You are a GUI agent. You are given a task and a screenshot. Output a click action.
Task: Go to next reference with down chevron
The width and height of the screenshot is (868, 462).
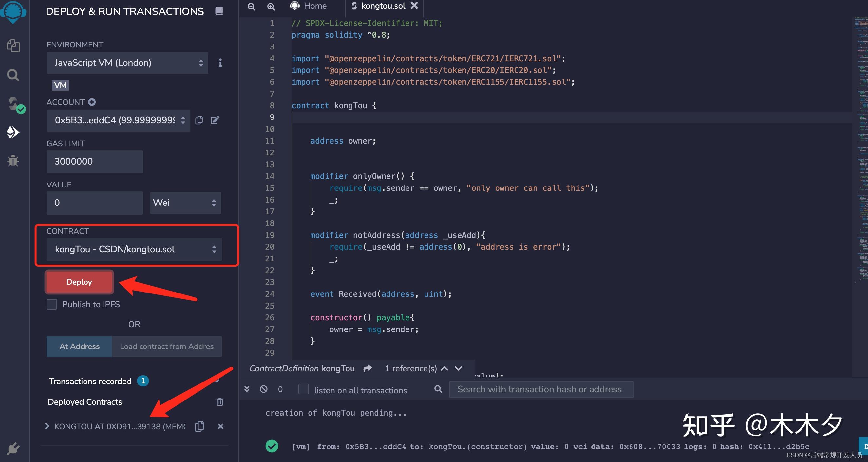click(x=458, y=368)
